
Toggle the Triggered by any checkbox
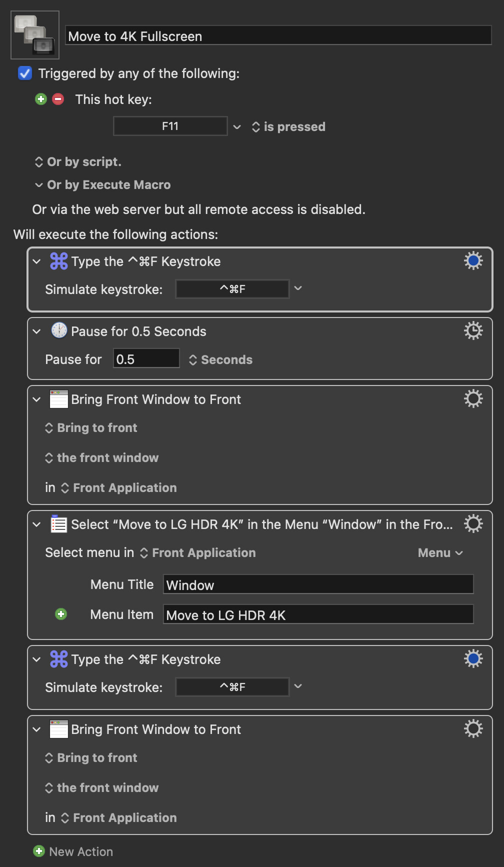point(25,73)
